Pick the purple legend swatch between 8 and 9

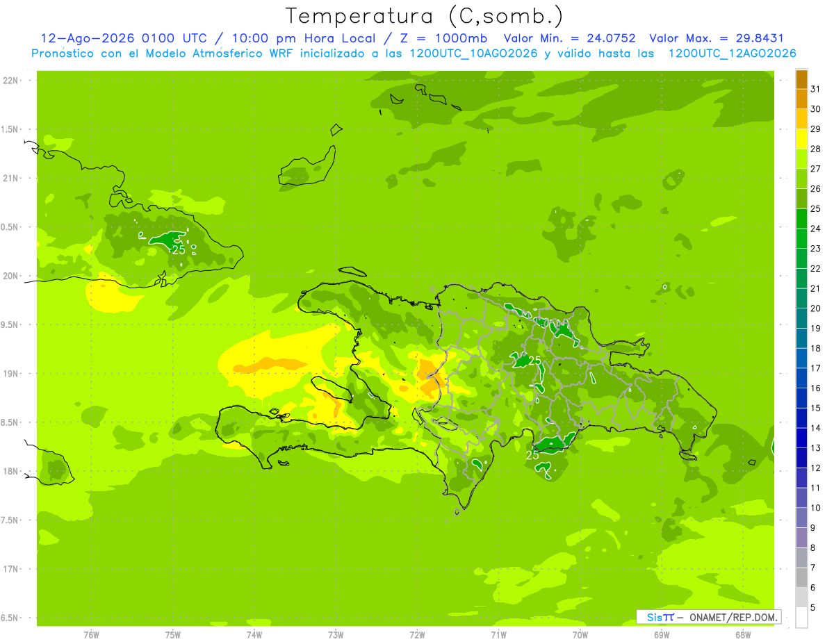[x=801, y=538]
